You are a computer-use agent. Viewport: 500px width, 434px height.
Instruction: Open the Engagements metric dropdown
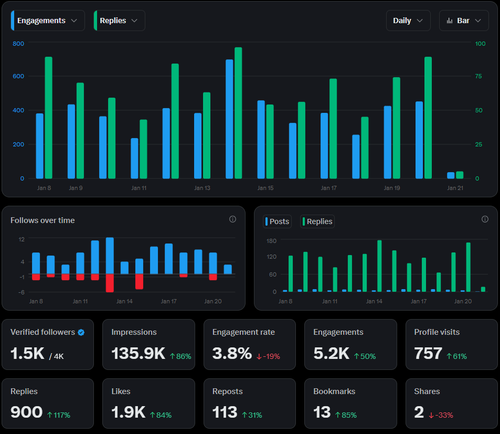pos(48,21)
